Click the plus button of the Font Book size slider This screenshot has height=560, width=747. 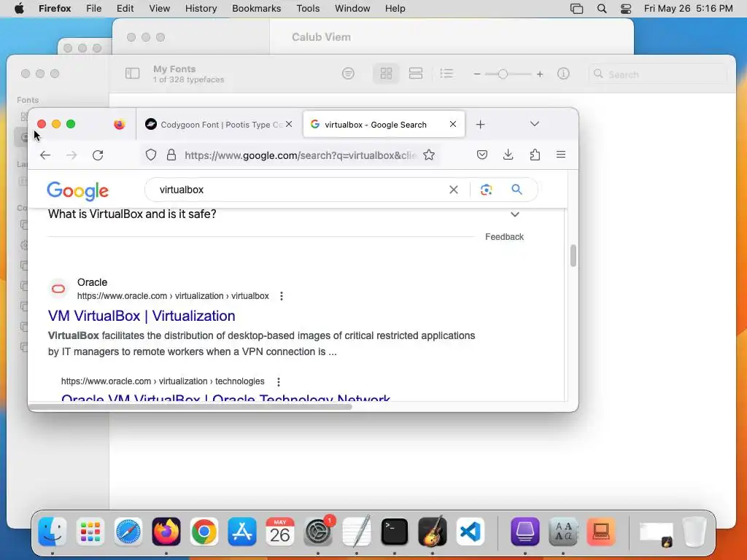pyautogui.click(x=540, y=74)
